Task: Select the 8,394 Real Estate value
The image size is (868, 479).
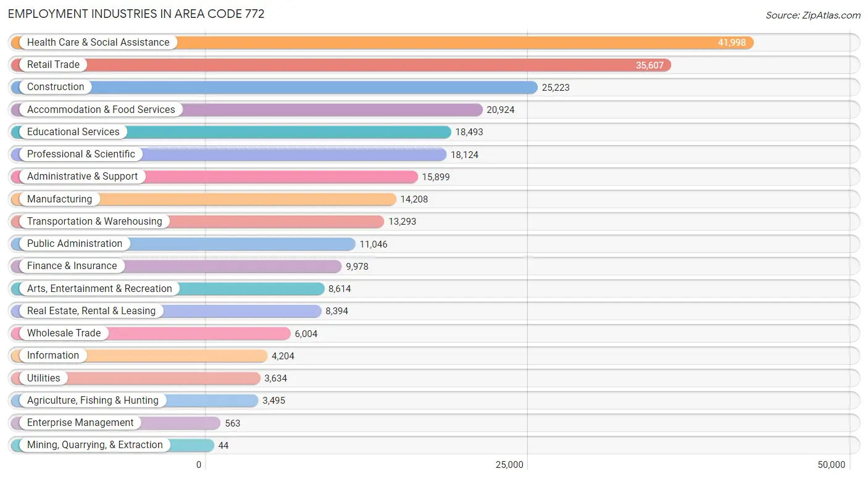Action: (337, 311)
